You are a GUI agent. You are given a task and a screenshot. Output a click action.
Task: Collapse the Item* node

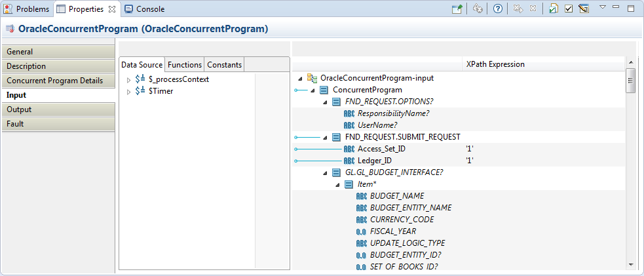[x=337, y=185]
